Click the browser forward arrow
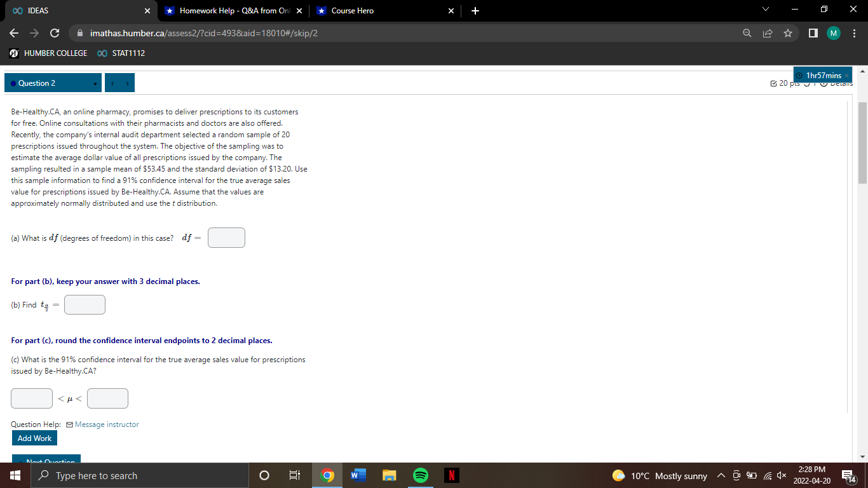868x488 pixels. pyautogui.click(x=34, y=33)
